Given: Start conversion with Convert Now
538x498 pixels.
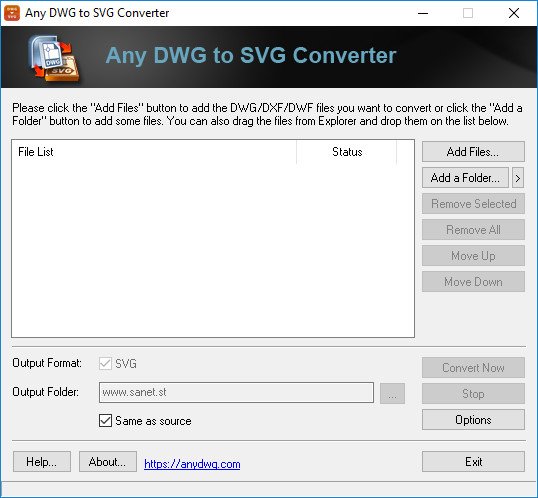Looking at the screenshot, I should click(473, 368).
